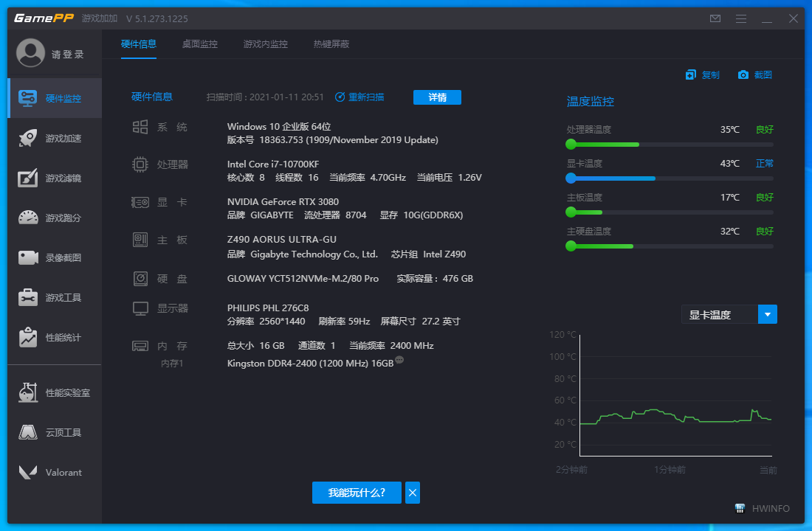Open 录像截图 camera icon
The image size is (812, 531).
tap(28, 257)
